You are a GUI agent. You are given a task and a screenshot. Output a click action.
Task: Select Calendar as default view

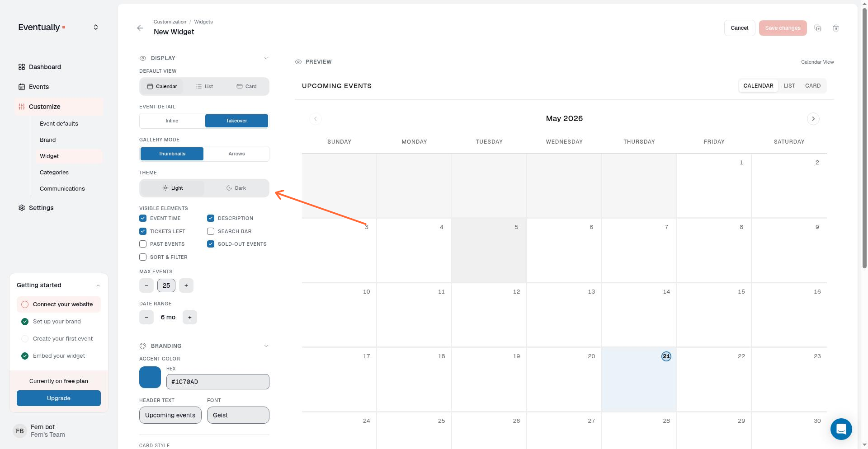click(162, 86)
